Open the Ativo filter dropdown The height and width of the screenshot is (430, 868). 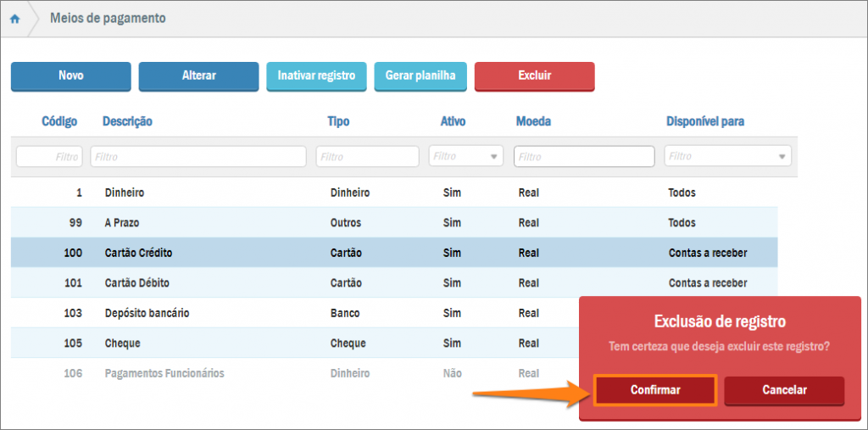(x=466, y=156)
